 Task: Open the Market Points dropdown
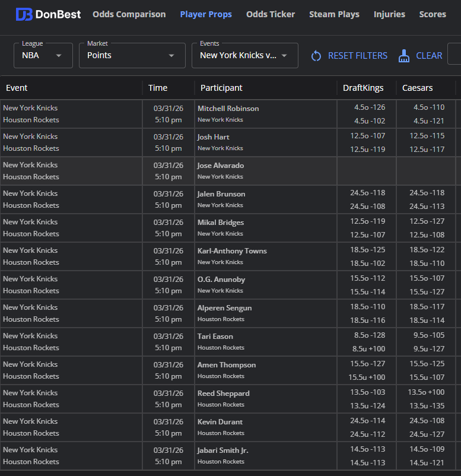(132, 56)
